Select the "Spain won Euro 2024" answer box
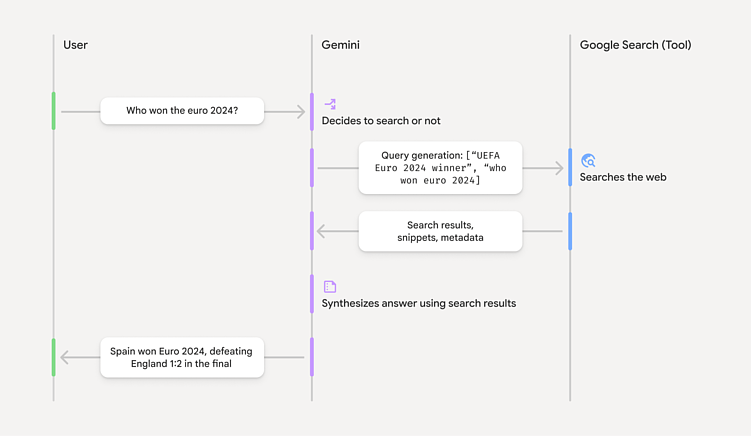This screenshot has width=751, height=436. [182, 357]
